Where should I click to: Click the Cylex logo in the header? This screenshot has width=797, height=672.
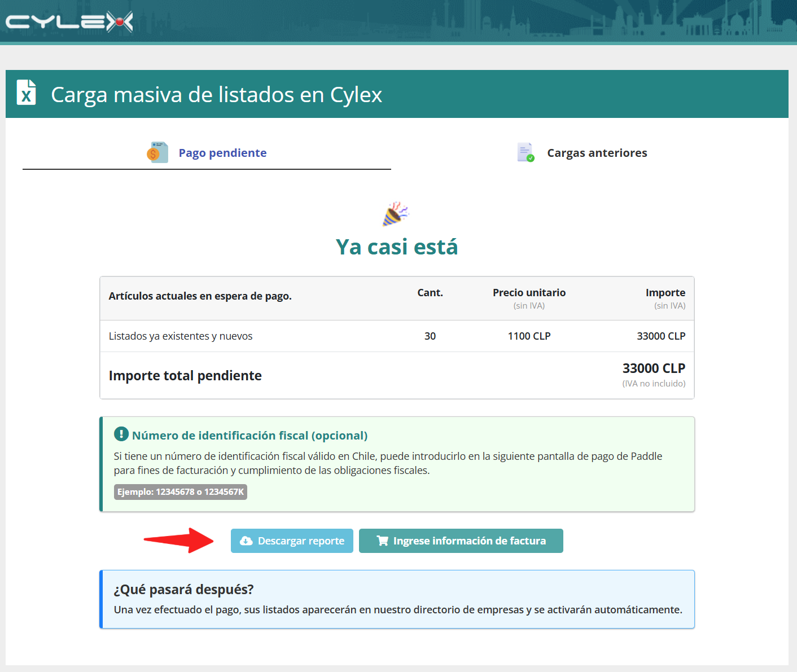coord(69,22)
